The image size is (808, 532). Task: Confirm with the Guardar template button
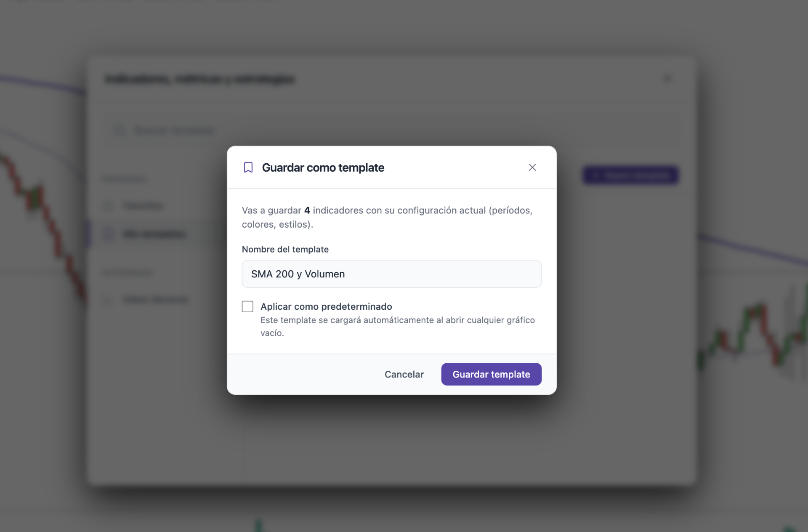pyautogui.click(x=491, y=374)
